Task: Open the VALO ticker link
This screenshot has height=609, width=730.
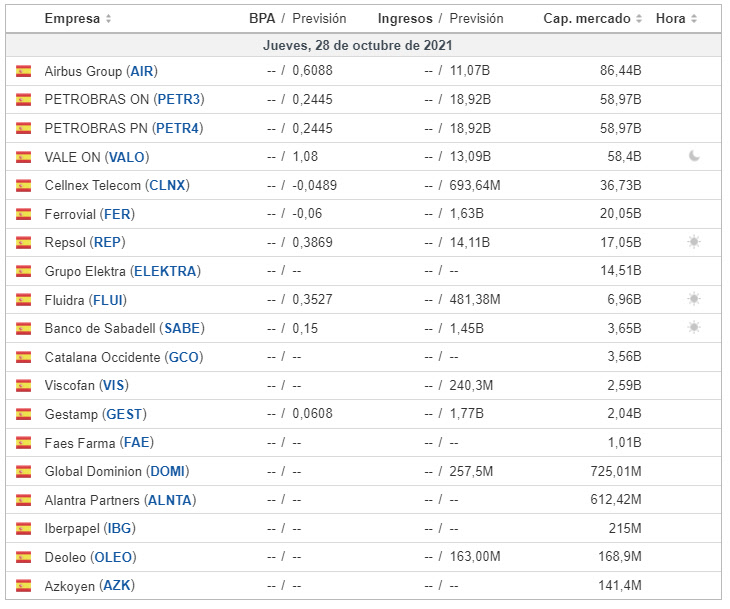Action: [x=127, y=157]
